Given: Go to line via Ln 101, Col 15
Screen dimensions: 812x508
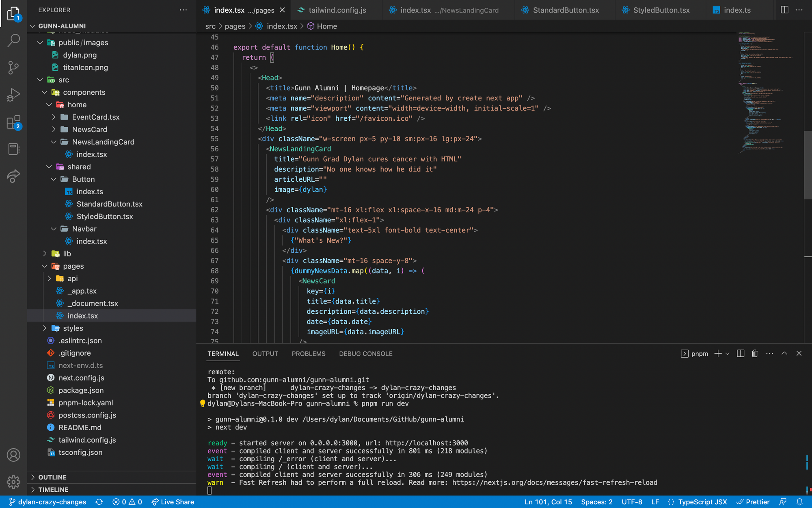Looking at the screenshot, I should click(x=548, y=502).
